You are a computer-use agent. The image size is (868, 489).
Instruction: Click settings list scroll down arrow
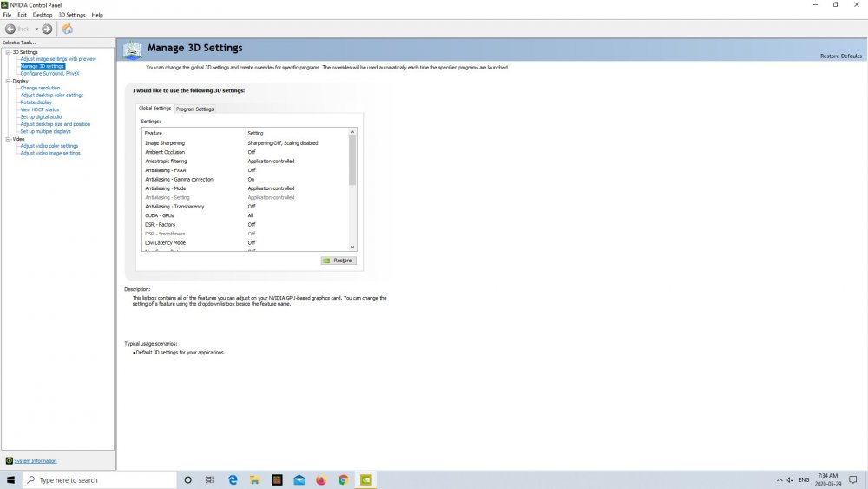click(352, 247)
